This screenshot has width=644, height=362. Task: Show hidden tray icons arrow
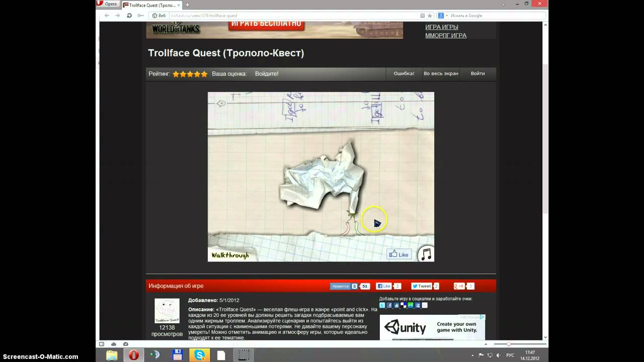pos(471,355)
